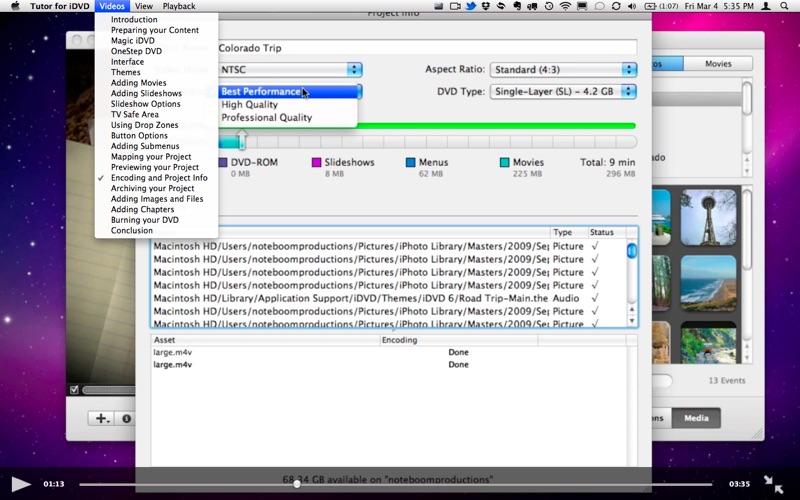Image resolution: width=800 pixels, height=500 pixels.
Task: Select the High Quality encoding option
Action: coord(250,105)
